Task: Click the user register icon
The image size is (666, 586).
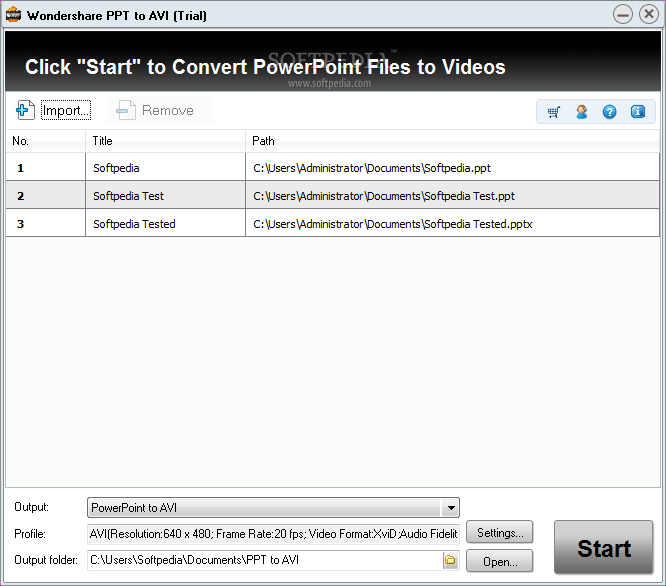Action: [581, 112]
